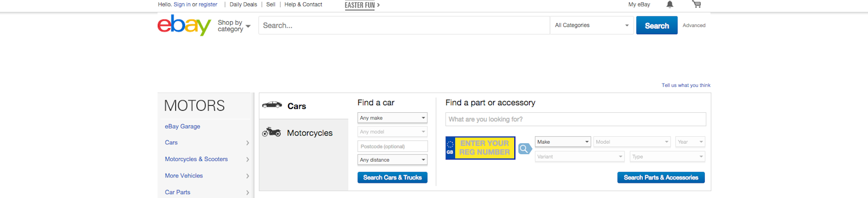This screenshot has height=198, width=868.
Task: Click the eBay logo
Action: coord(184,25)
